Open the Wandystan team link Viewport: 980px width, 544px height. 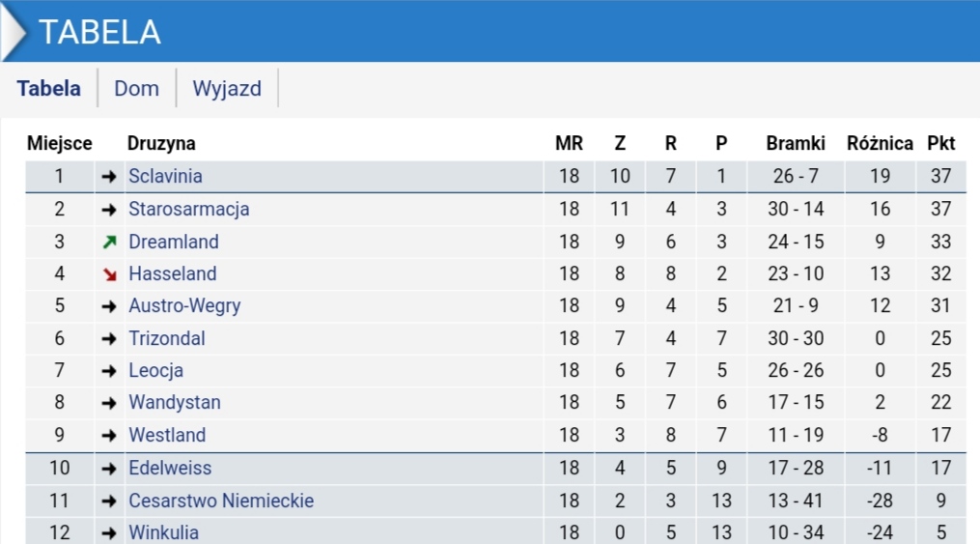point(175,402)
